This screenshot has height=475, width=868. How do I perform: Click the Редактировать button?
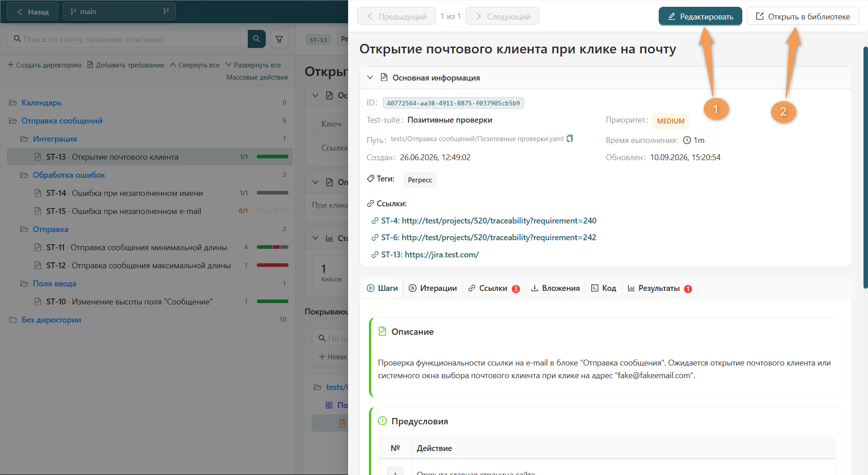(x=700, y=16)
